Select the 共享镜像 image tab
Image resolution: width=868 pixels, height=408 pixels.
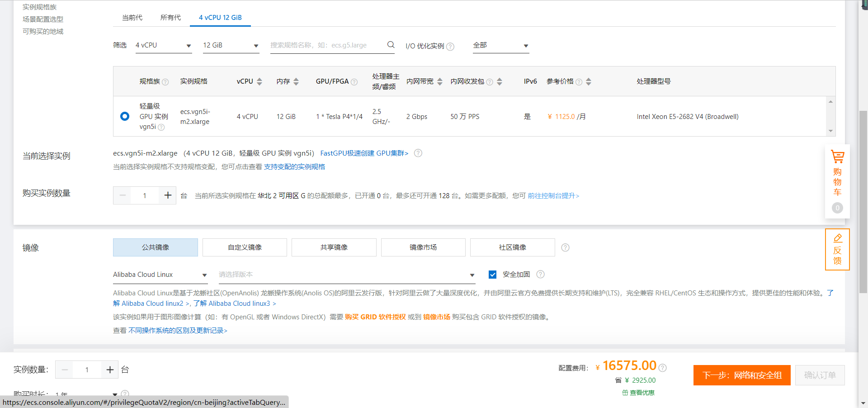[334, 247]
